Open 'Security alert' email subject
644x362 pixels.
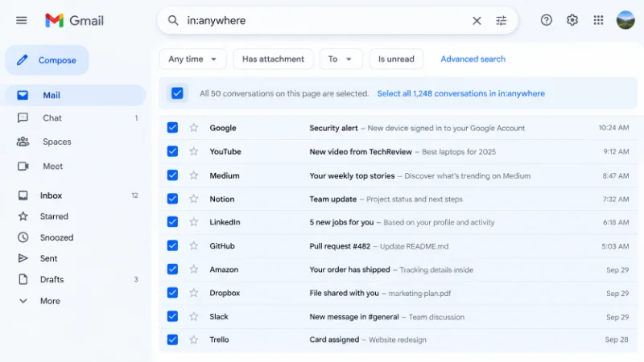coord(333,128)
